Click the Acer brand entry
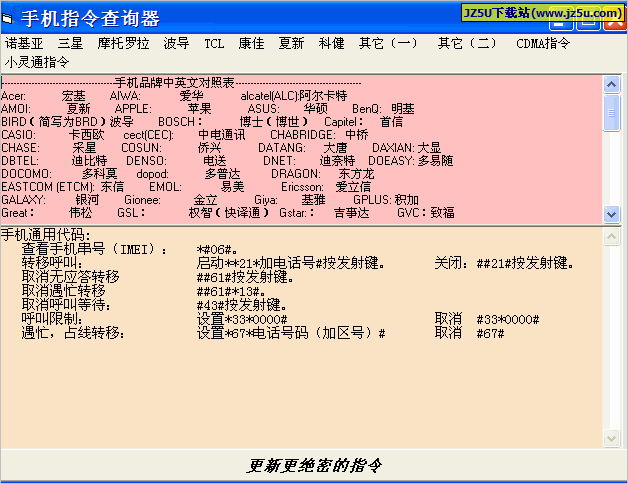This screenshot has width=628, height=484. point(43,96)
